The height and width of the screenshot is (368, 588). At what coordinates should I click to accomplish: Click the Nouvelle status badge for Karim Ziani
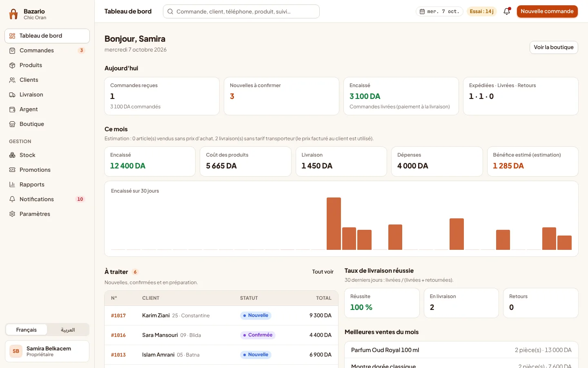[256, 316]
